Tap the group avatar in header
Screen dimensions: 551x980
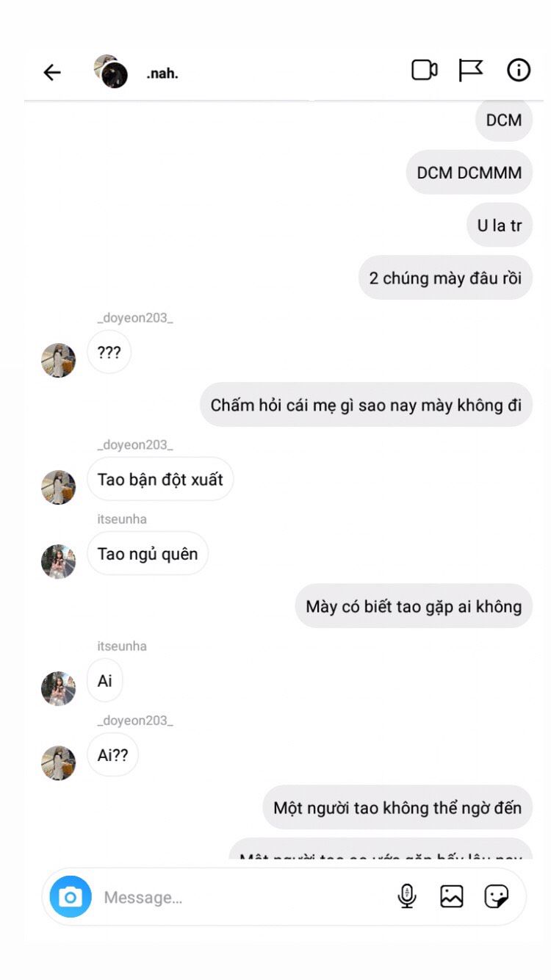pyautogui.click(x=111, y=71)
